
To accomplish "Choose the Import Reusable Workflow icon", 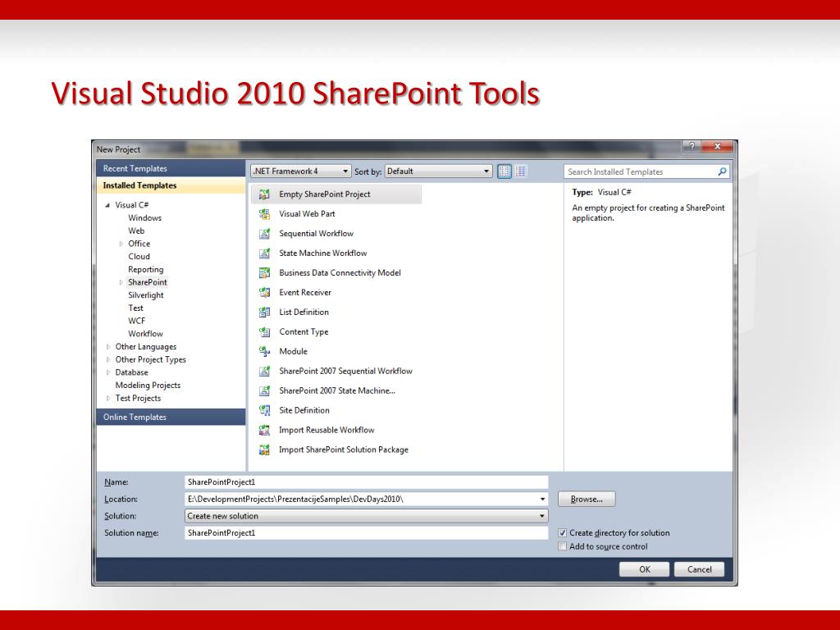I will click(x=264, y=430).
